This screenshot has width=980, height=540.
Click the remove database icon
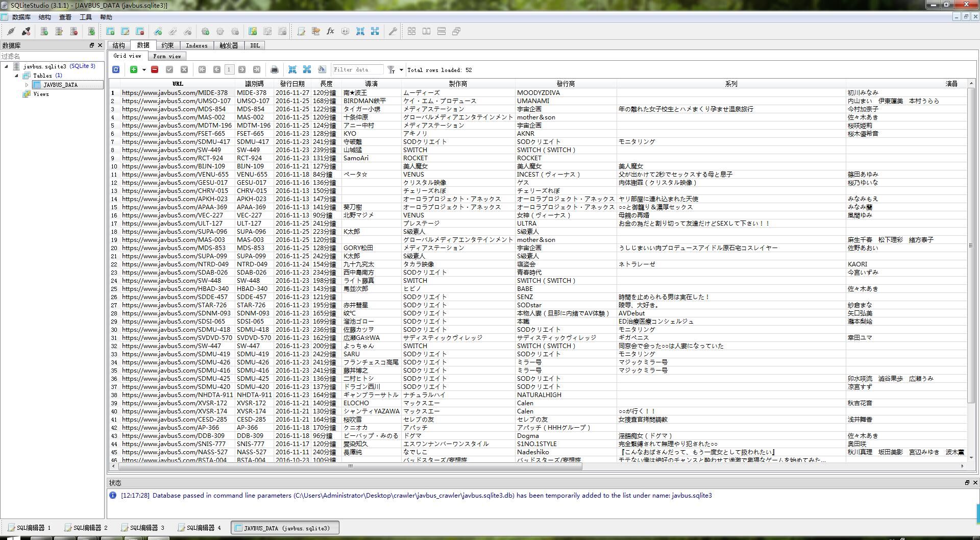(74, 31)
